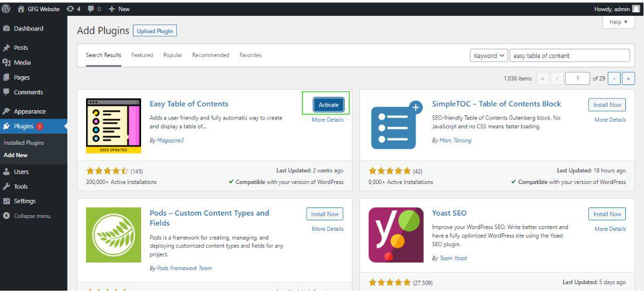Open the Appearance menu in sidebar
644x293 pixels.
click(29, 111)
